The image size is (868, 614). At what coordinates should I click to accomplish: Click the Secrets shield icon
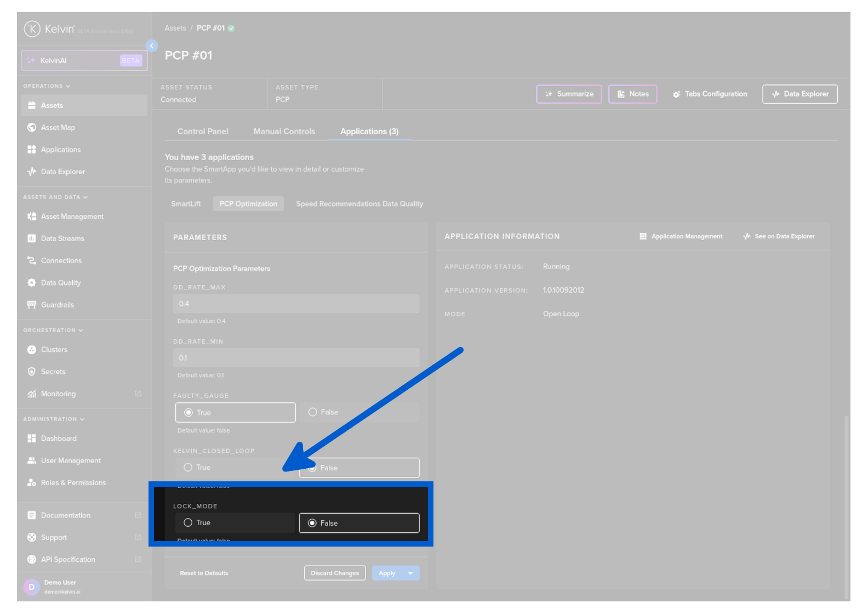coord(32,372)
